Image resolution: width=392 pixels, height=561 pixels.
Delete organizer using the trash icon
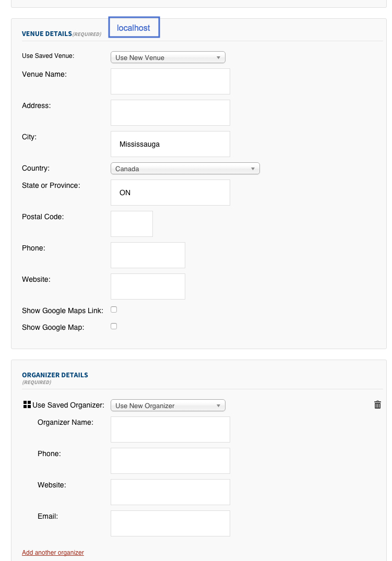[377, 405]
